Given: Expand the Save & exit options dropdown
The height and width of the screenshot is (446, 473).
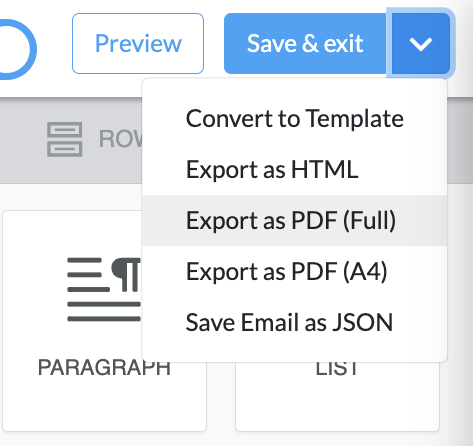Looking at the screenshot, I should [421, 44].
